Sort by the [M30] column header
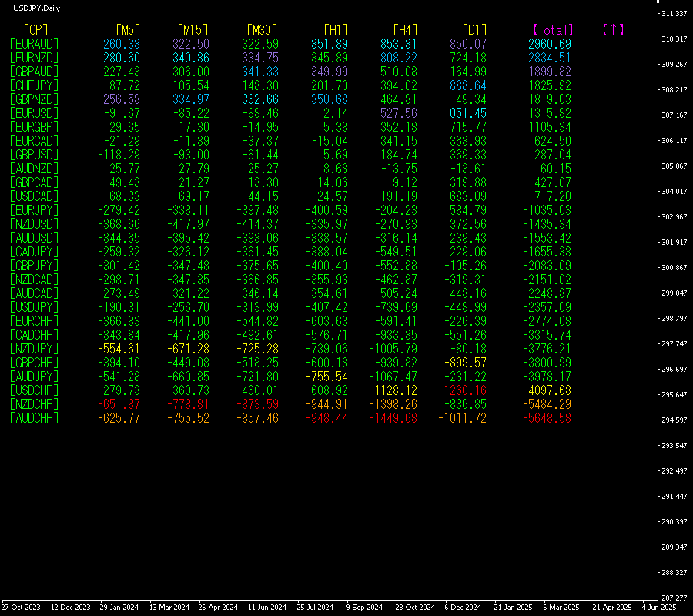This screenshot has height=616, width=693. [262, 30]
